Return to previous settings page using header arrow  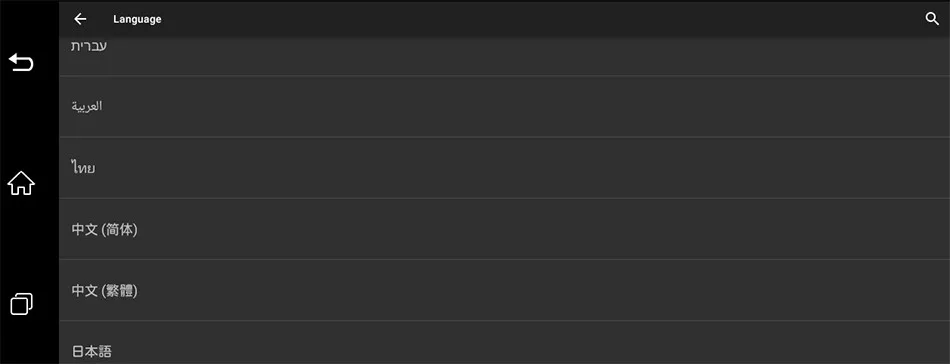click(80, 19)
